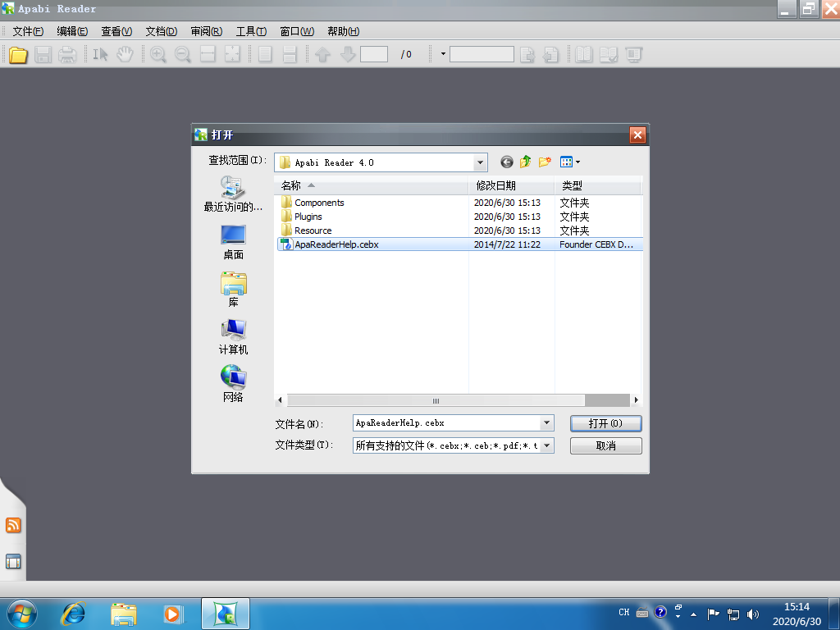Click the page number input box

[x=374, y=55]
